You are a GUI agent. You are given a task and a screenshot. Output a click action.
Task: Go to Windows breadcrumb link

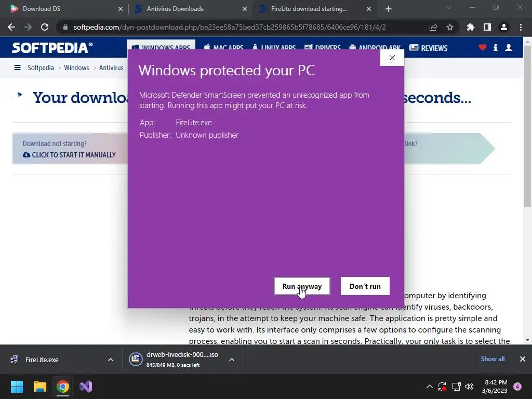point(76,68)
